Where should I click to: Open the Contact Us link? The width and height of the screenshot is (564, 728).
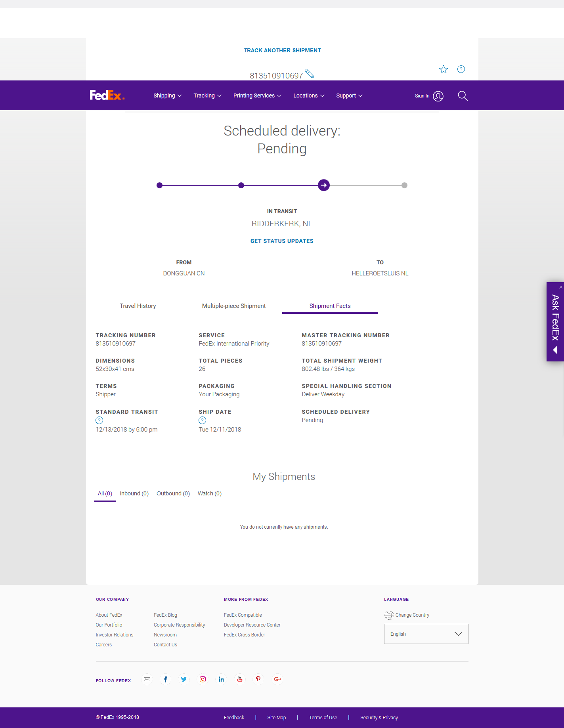click(x=166, y=645)
